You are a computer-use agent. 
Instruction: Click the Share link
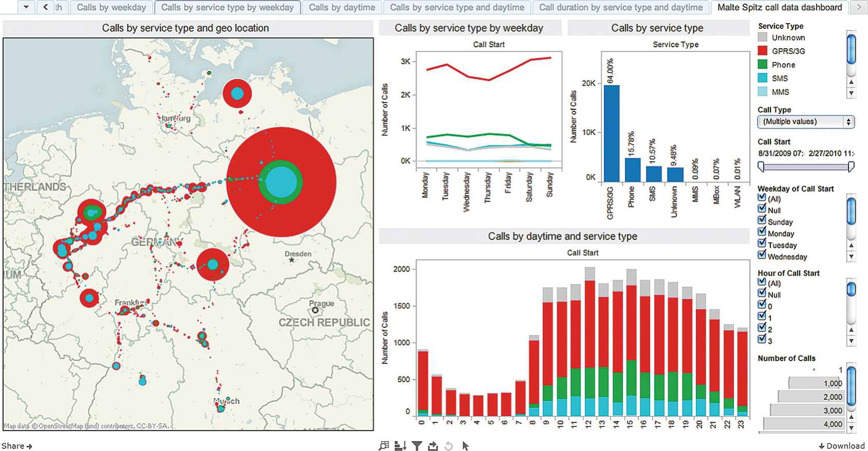[x=16, y=446]
